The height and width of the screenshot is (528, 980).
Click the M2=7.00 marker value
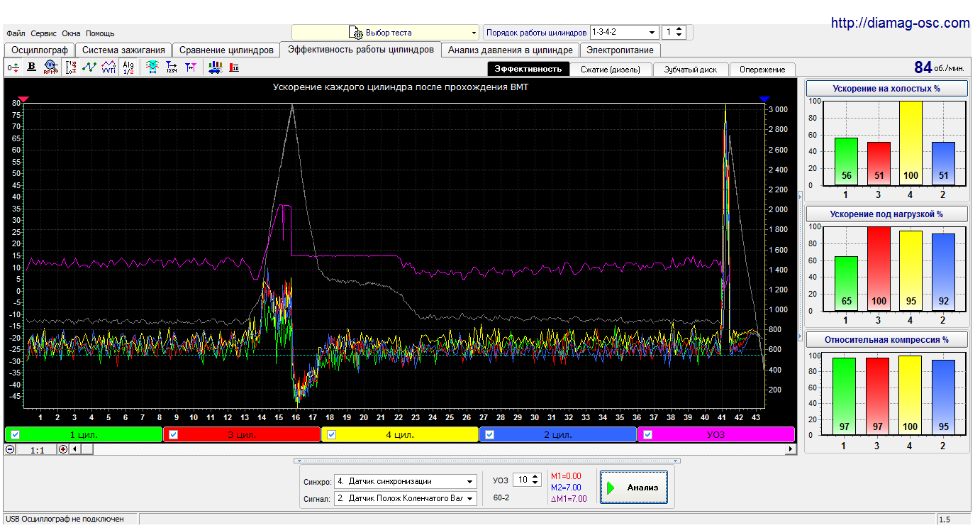click(x=566, y=488)
